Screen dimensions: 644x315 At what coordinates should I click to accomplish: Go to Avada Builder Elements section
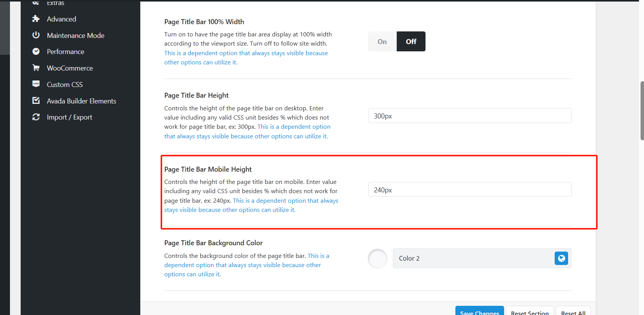pos(81,101)
